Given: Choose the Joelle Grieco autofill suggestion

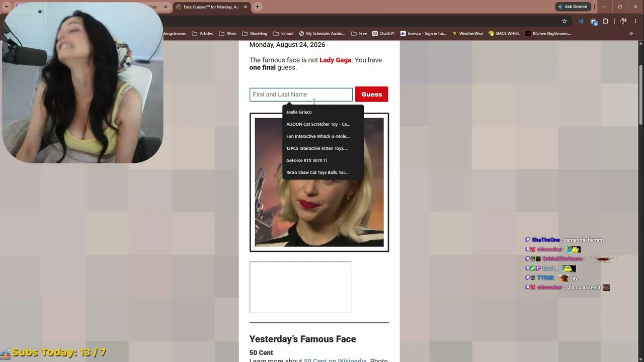Looking at the screenshot, I should pyautogui.click(x=323, y=112).
